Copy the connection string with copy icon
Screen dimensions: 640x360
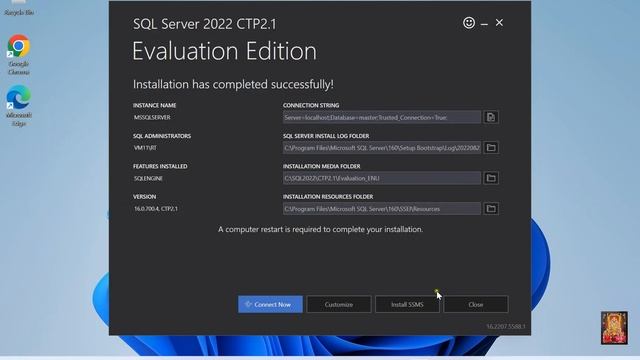pyautogui.click(x=491, y=118)
